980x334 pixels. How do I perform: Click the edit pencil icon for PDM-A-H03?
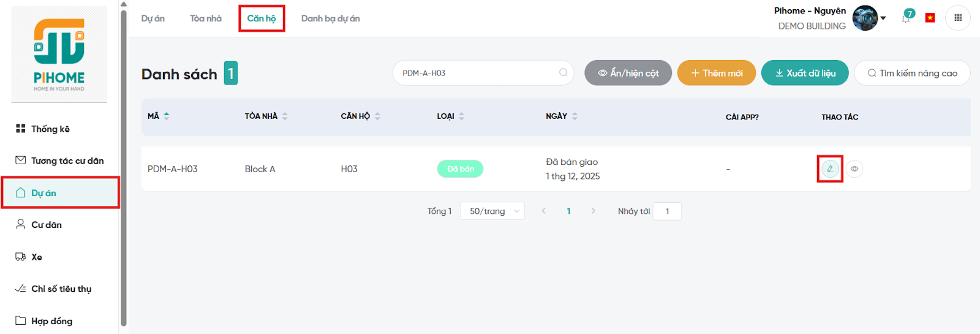click(830, 169)
